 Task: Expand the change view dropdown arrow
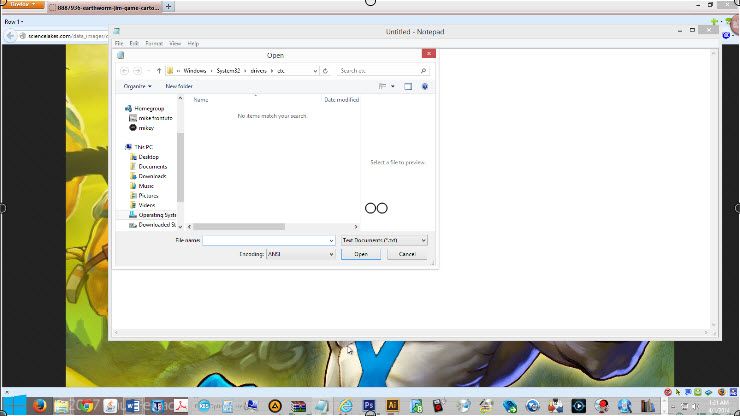pos(393,86)
